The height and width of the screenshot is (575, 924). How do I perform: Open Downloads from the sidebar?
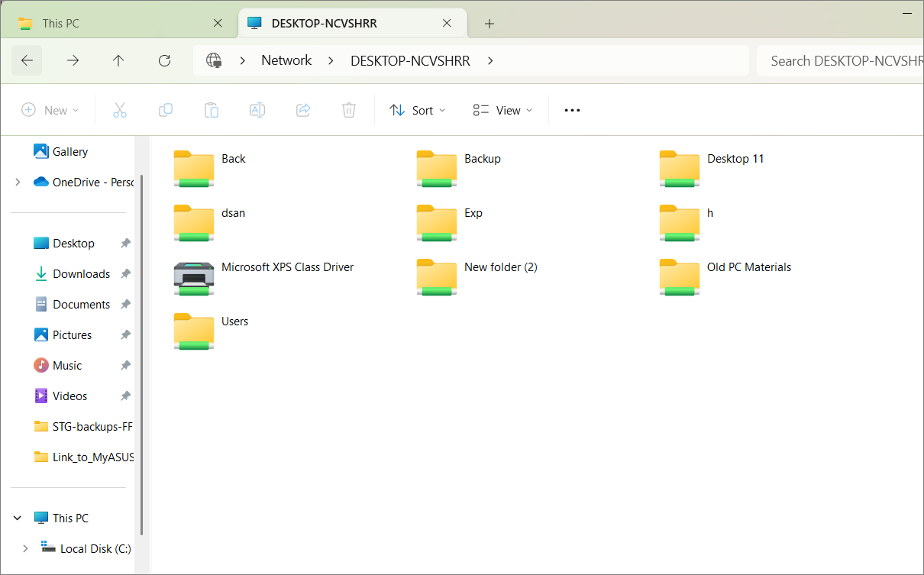click(x=80, y=273)
